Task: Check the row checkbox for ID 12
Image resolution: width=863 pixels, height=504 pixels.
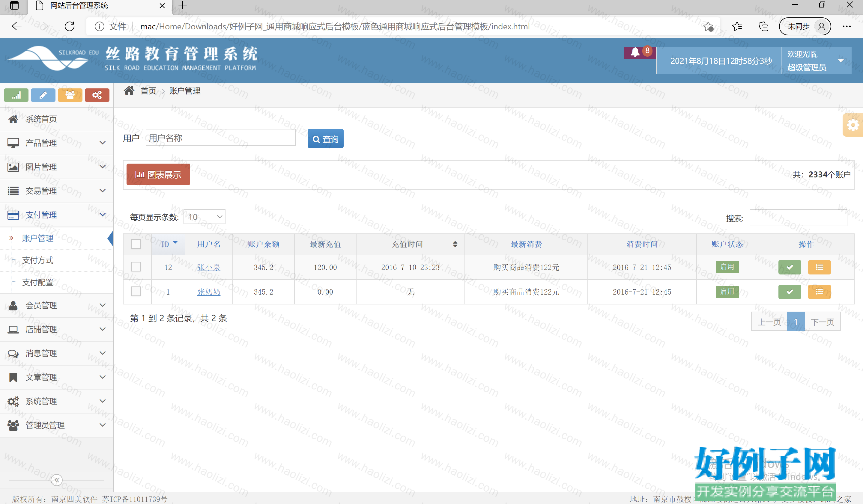Action: (x=136, y=267)
